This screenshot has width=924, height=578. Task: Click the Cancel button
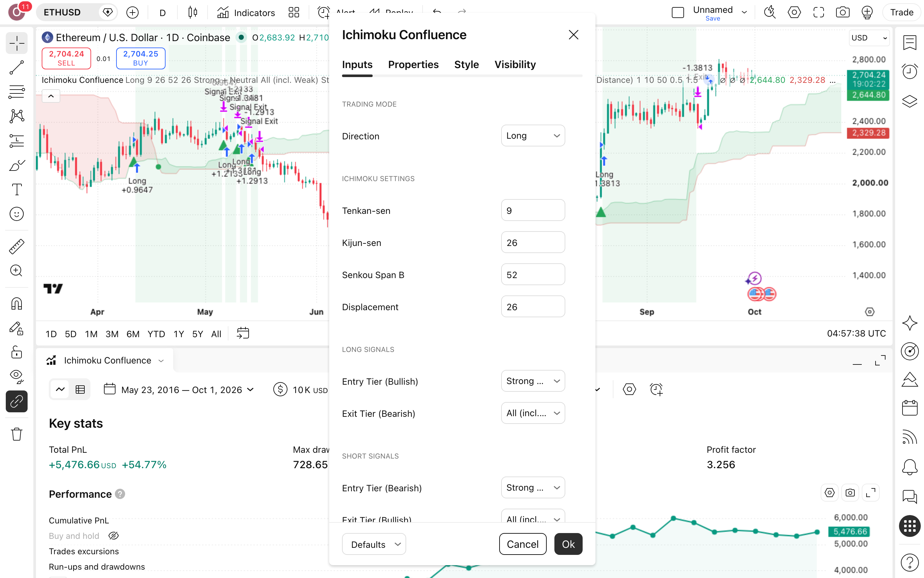coord(522,544)
